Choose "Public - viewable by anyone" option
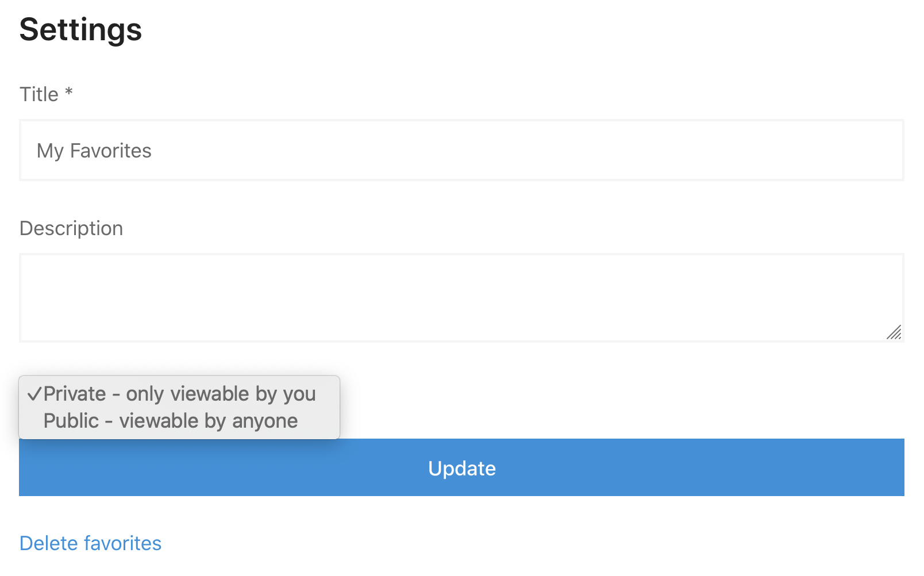Image resolution: width=924 pixels, height=576 pixels. pyautogui.click(x=171, y=421)
